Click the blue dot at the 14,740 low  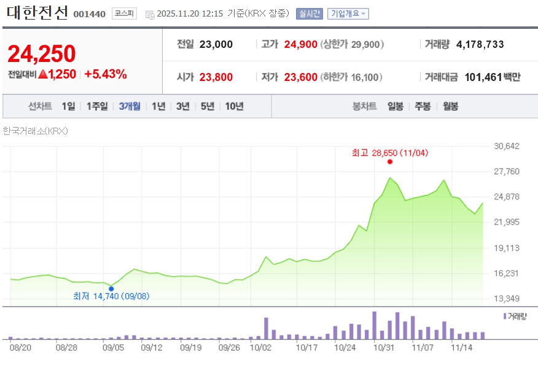(x=111, y=288)
